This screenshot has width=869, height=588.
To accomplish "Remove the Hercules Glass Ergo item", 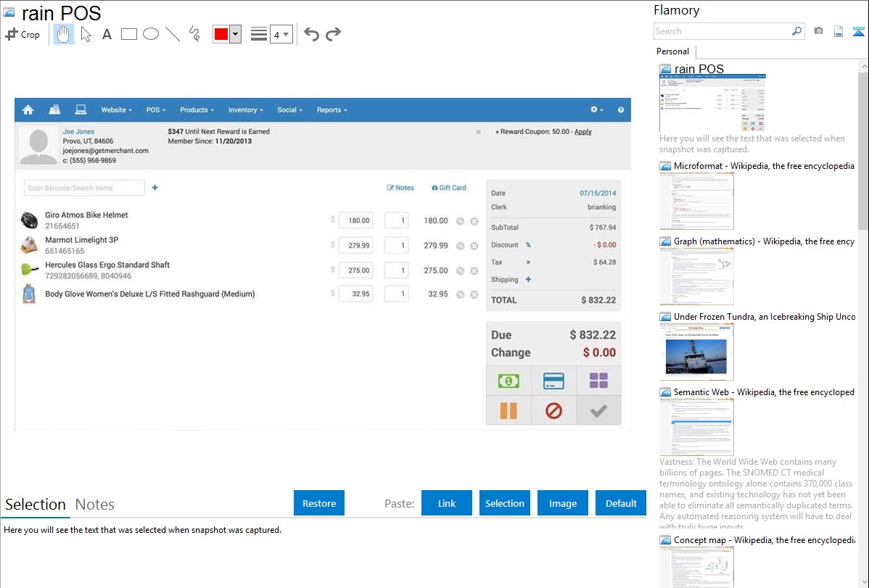I will pos(474,271).
